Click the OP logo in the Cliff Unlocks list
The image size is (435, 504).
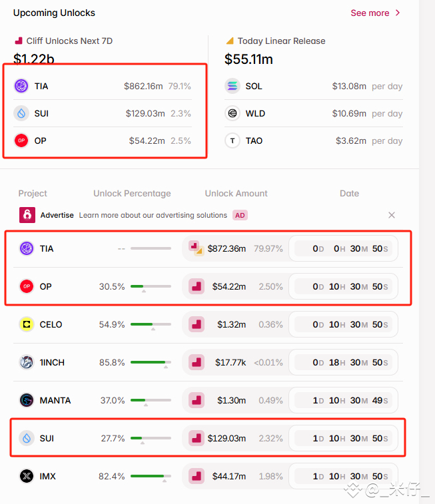(x=21, y=140)
